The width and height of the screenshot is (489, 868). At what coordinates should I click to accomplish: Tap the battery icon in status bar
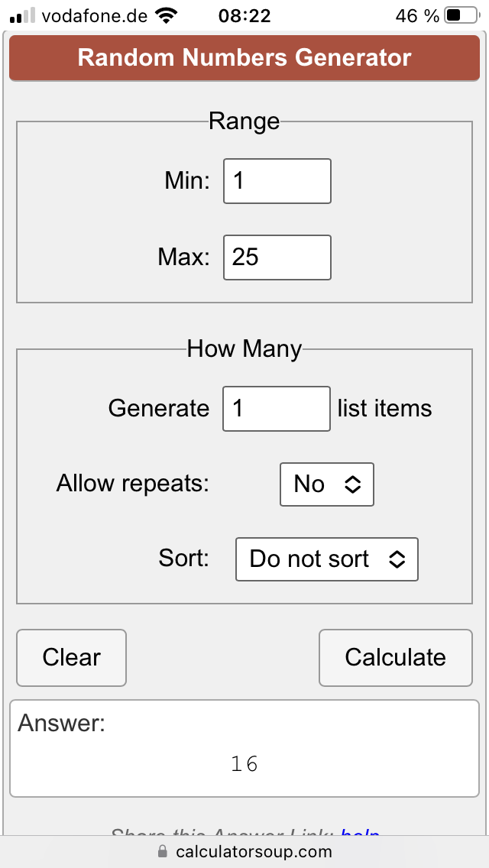(x=462, y=15)
